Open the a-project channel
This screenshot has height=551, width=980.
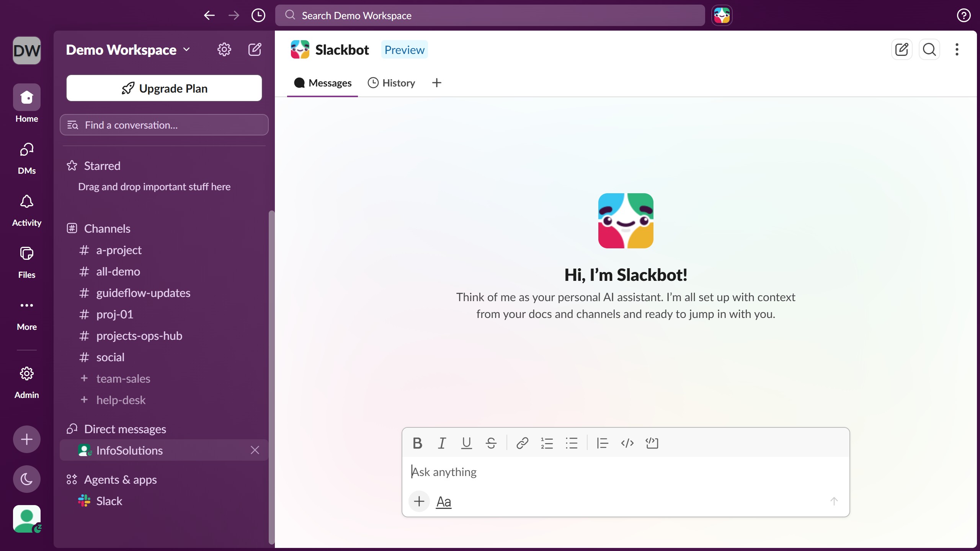tap(164, 250)
